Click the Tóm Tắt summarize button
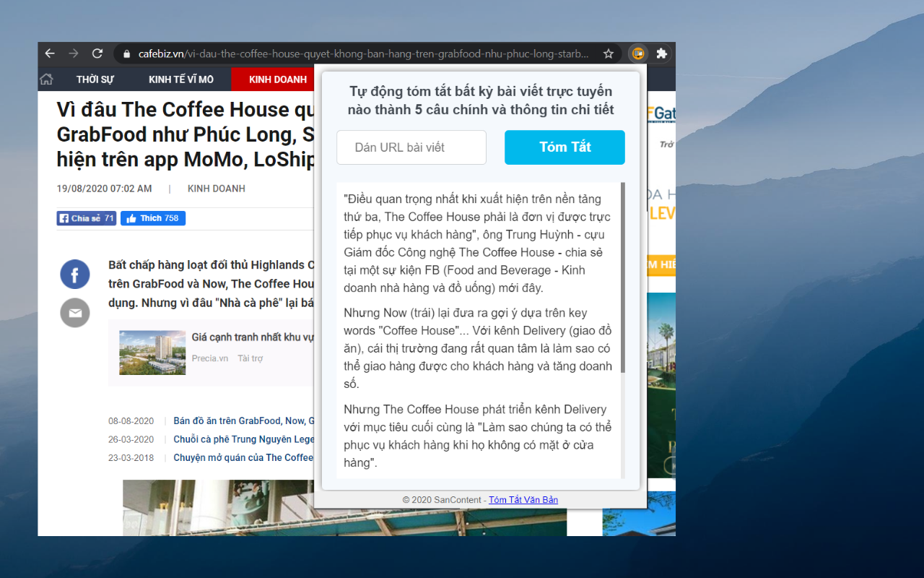Viewport: 924px width, 578px height. [x=565, y=147]
